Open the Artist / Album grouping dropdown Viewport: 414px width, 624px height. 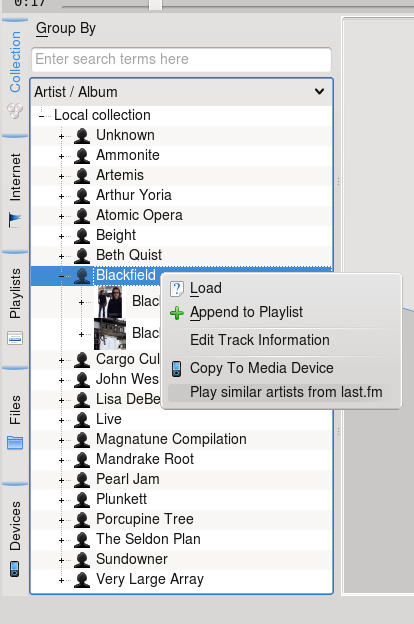coord(182,92)
